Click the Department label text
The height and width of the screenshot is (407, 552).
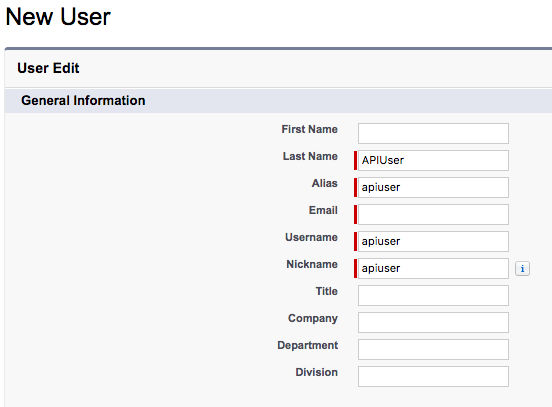[x=307, y=345]
